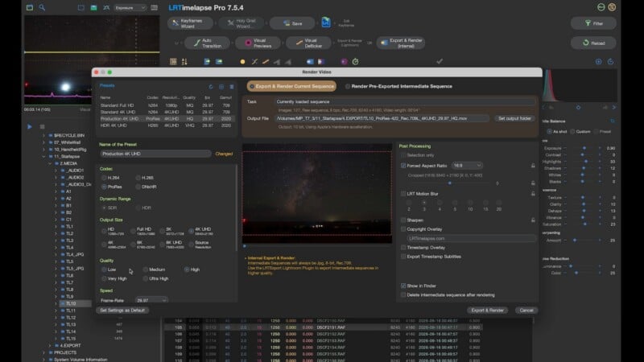Click the yellow circle icon in icon strip
644x362 pixels.
[242, 62]
